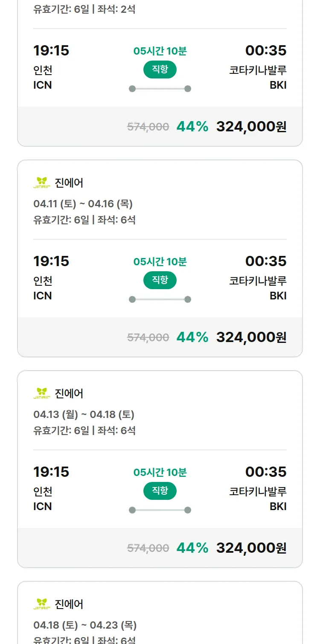This screenshot has height=644, width=320.
Task: Click 44% discount on 04.11–04.16 flight
Action: point(192,337)
